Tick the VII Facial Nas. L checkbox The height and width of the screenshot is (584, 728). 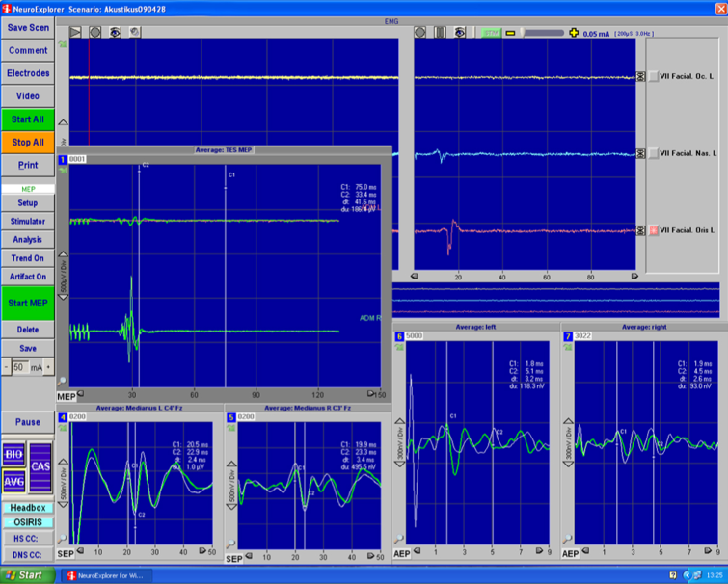[653, 153]
